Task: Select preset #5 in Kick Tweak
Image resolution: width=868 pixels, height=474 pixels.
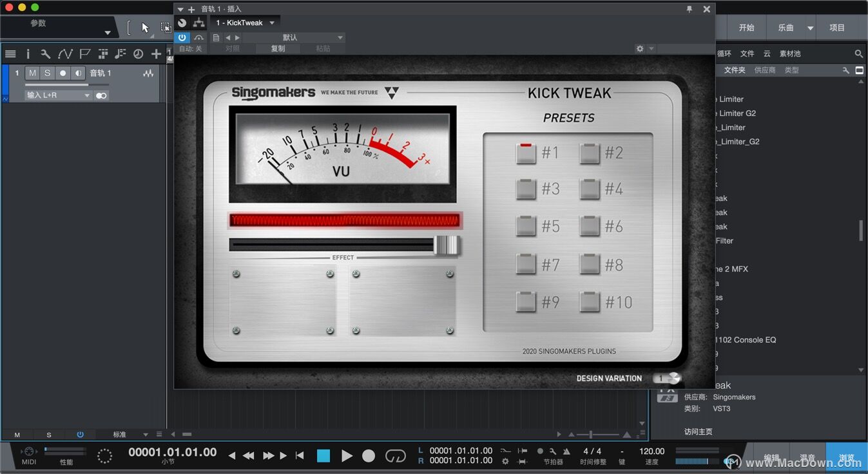Action: 526,227
